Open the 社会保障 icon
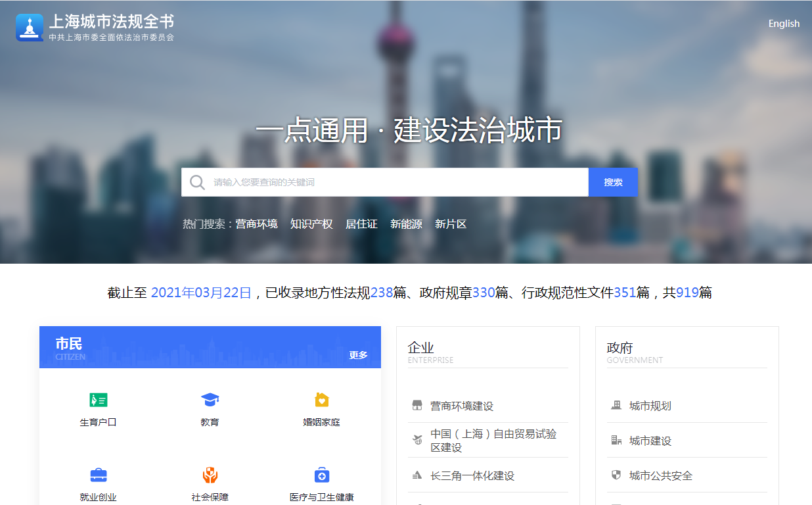Viewport: 812px width, 505px height. (210, 475)
